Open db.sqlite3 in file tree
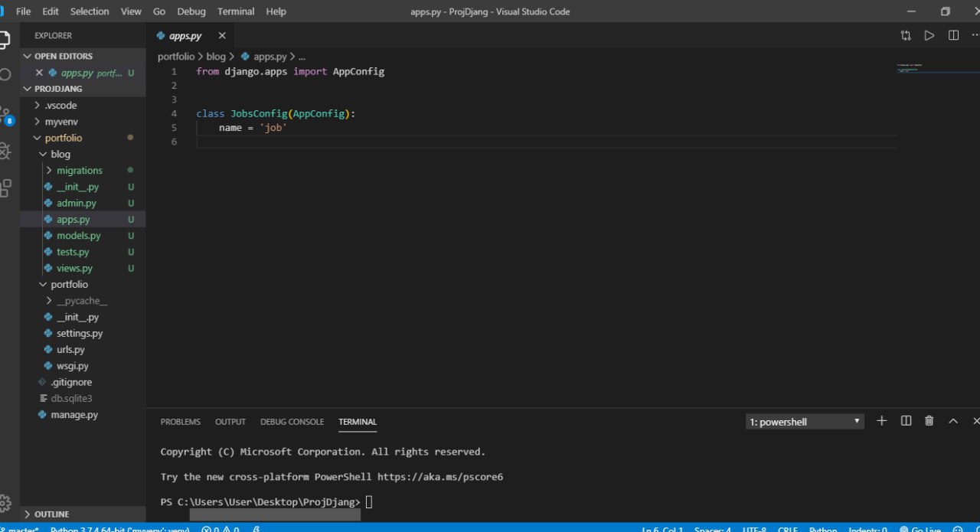Screen dimensions: 980x532 (71, 399)
